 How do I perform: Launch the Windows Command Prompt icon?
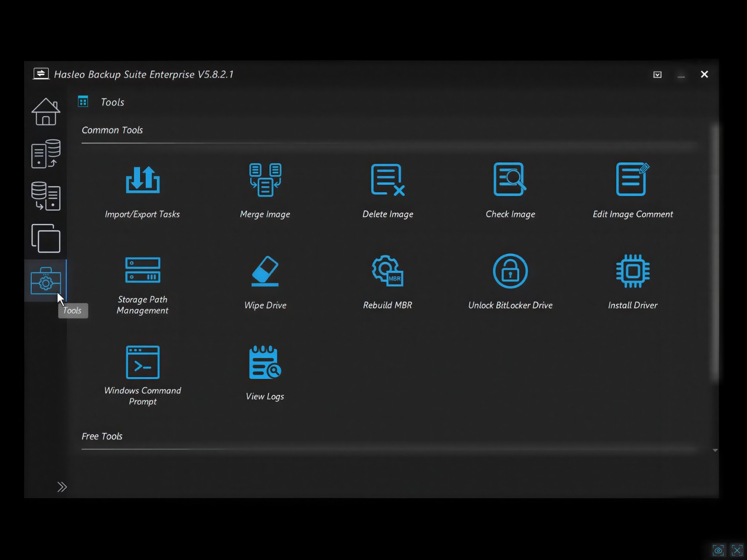(142, 362)
